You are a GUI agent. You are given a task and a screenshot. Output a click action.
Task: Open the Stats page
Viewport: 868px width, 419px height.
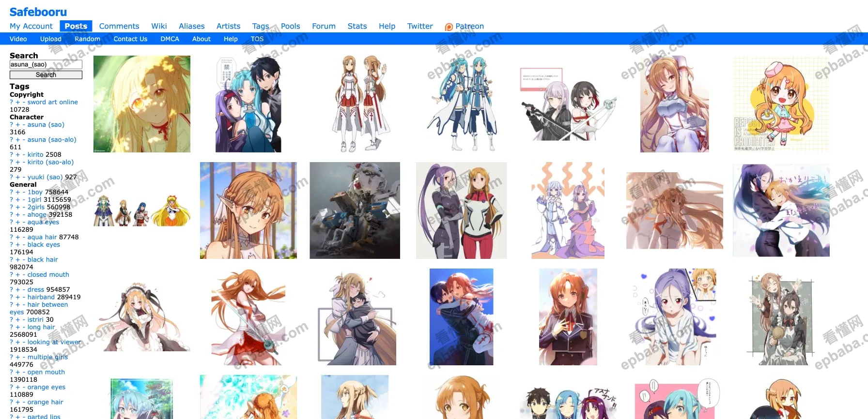[x=357, y=26]
